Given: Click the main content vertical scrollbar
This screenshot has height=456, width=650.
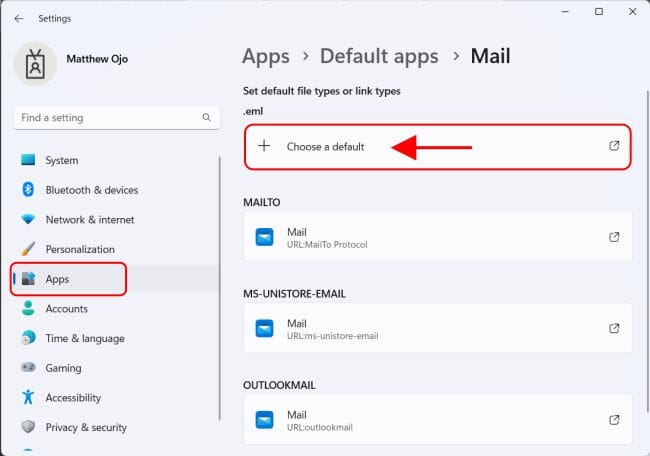Looking at the screenshot, I should tap(647, 251).
